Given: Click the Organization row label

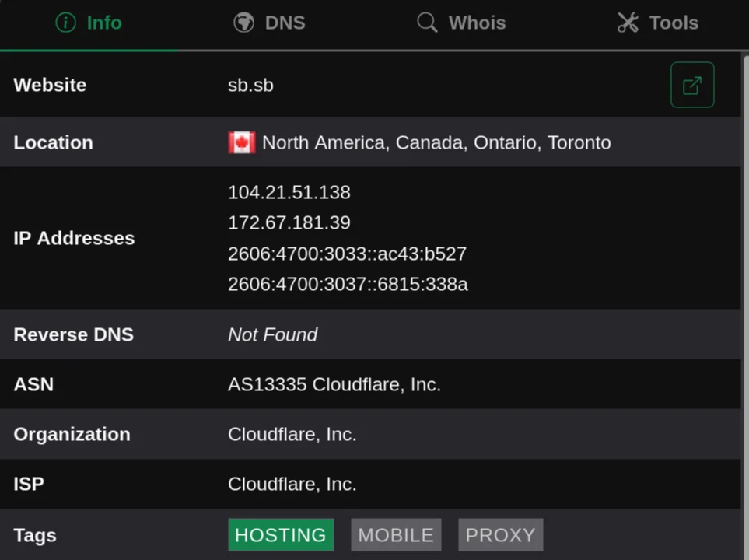Looking at the screenshot, I should point(72,434).
